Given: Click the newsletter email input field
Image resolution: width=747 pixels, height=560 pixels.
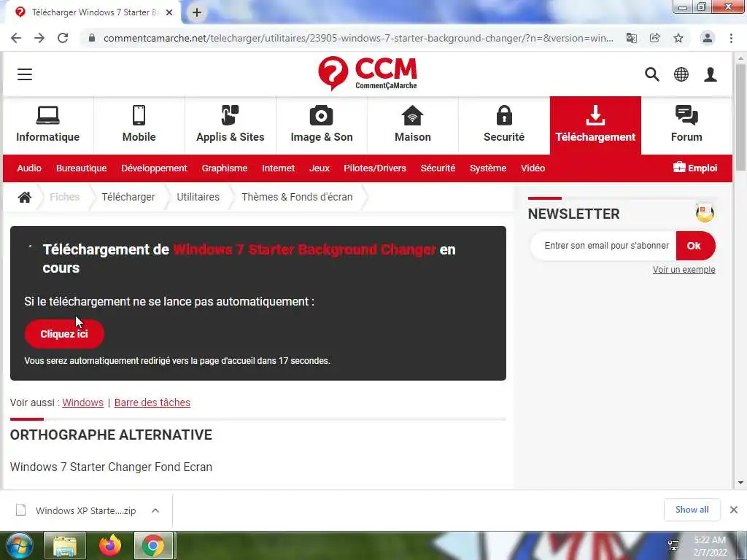Looking at the screenshot, I should [x=604, y=246].
